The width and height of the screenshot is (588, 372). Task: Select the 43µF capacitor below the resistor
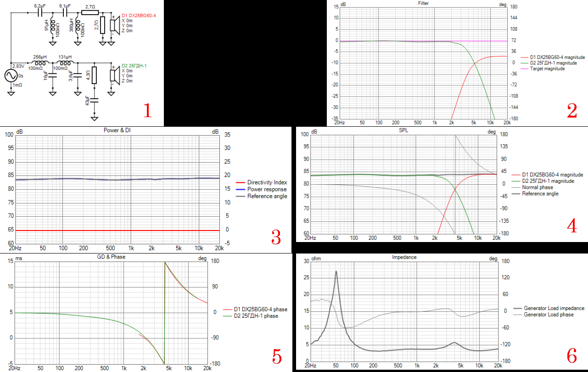[94, 101]
